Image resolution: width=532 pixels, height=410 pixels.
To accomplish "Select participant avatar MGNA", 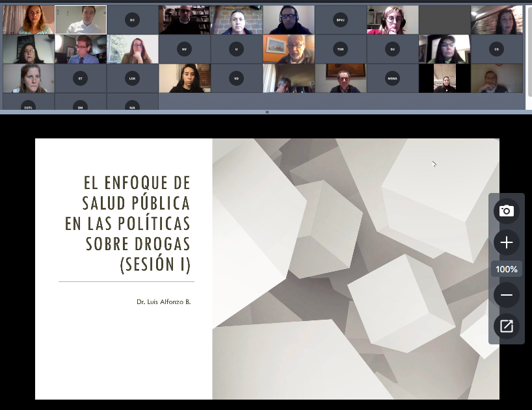I will pyautogui.click(x=392, y=79).
